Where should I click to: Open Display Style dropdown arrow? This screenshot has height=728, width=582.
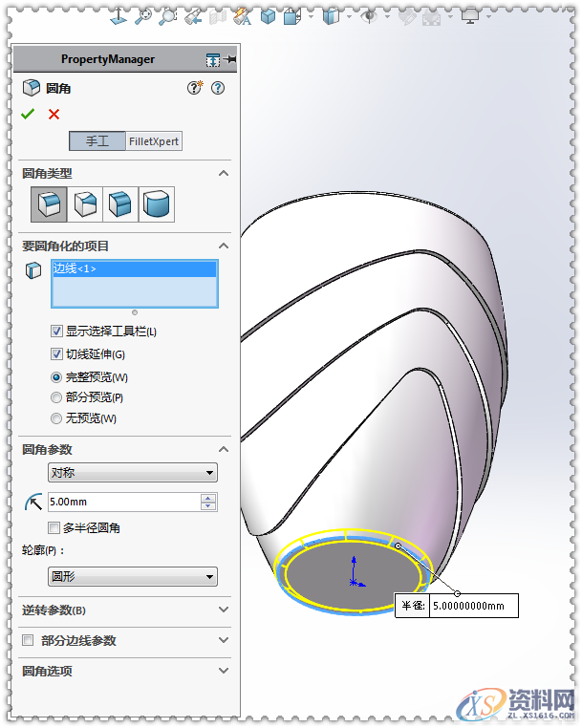349,16
